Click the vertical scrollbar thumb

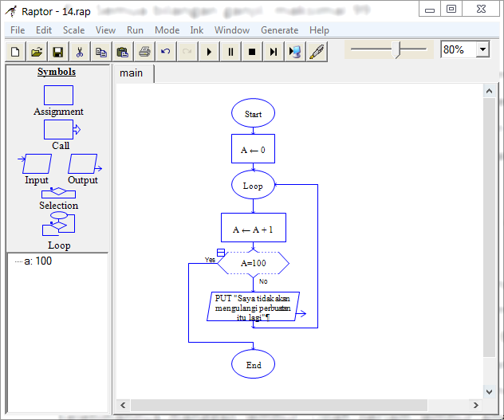[x=489, y=227]
